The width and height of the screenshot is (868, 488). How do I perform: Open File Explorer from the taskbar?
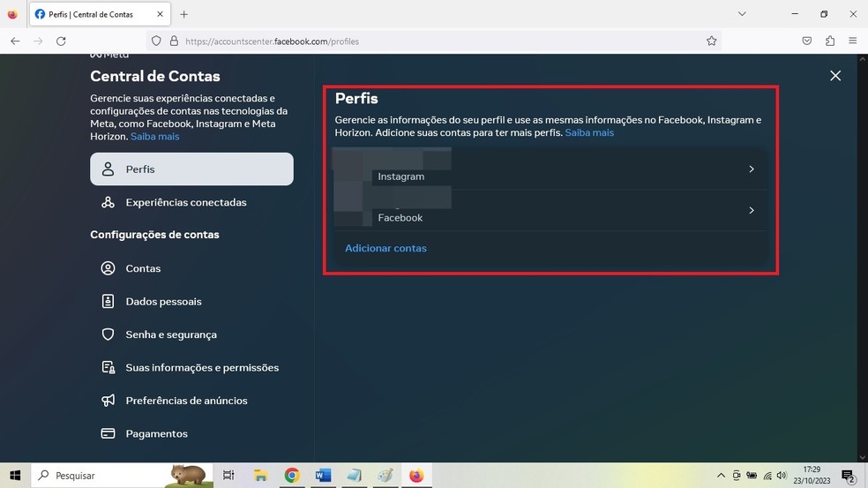(x=260, y=476)
